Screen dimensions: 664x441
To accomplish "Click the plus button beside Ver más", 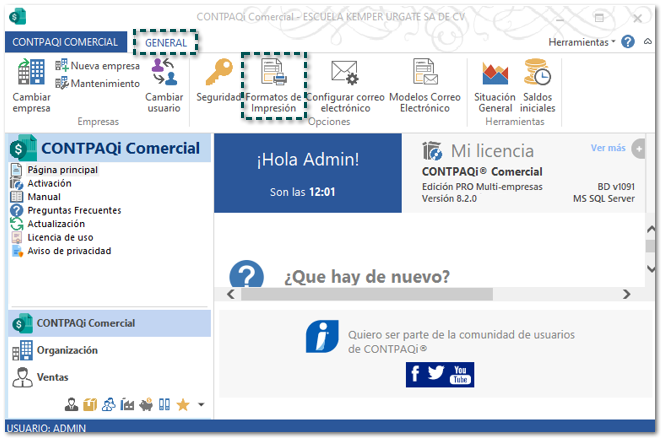I will [x=639, y=149].
